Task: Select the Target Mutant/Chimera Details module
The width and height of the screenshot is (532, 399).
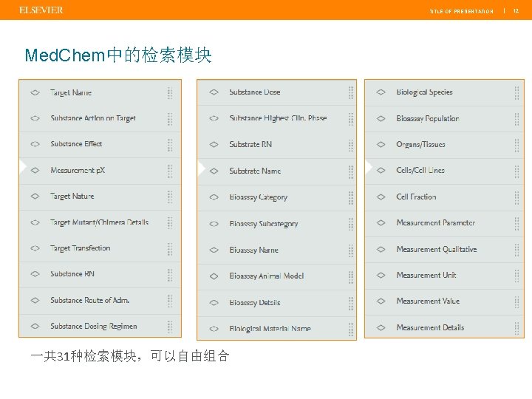Action: 100,222
